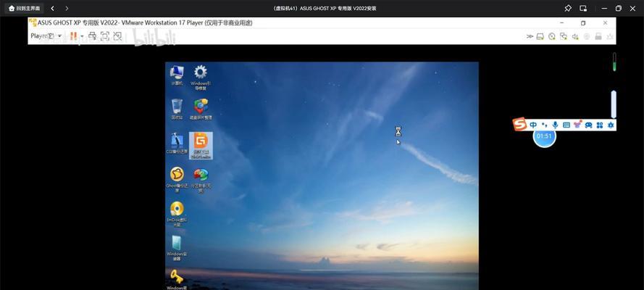
Task: Open Sogou skin shirt icon
Action: coord(577,125)
